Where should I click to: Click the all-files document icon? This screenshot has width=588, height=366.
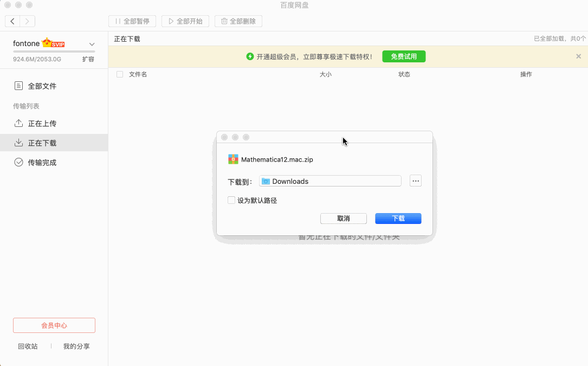pos(18,86)
